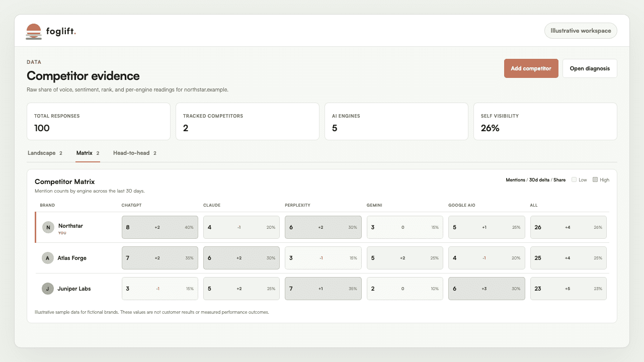Screen dimensions: 644x362
Task: Select Northstar's ChatGPT cell showing 8
Action: [160, 227]
